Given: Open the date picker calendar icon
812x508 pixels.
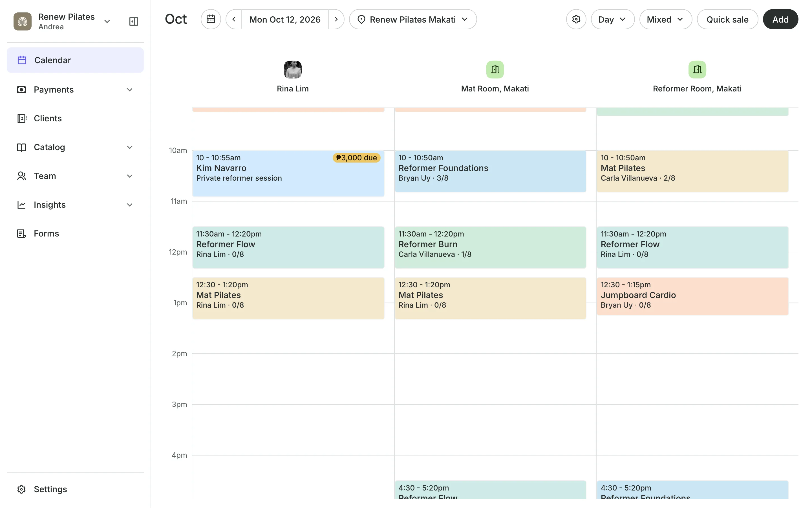Looking at the screenshot, I should coord(211,19).
